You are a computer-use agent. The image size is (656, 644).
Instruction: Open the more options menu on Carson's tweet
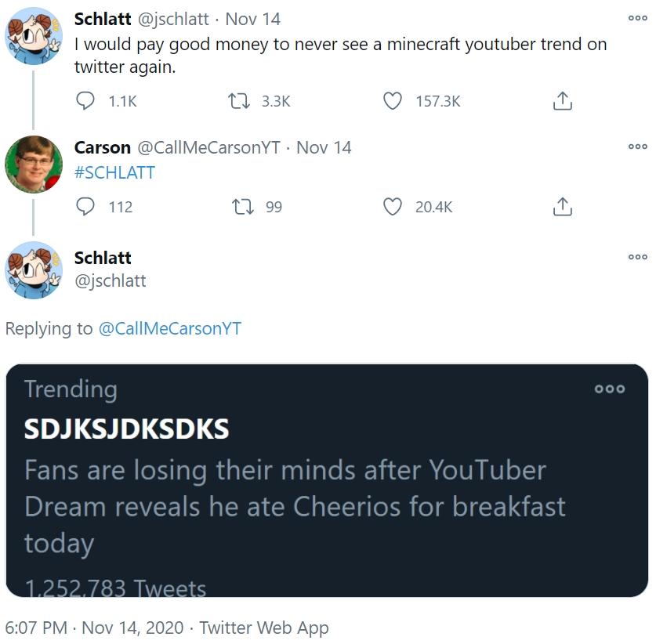tap(638, 146)
